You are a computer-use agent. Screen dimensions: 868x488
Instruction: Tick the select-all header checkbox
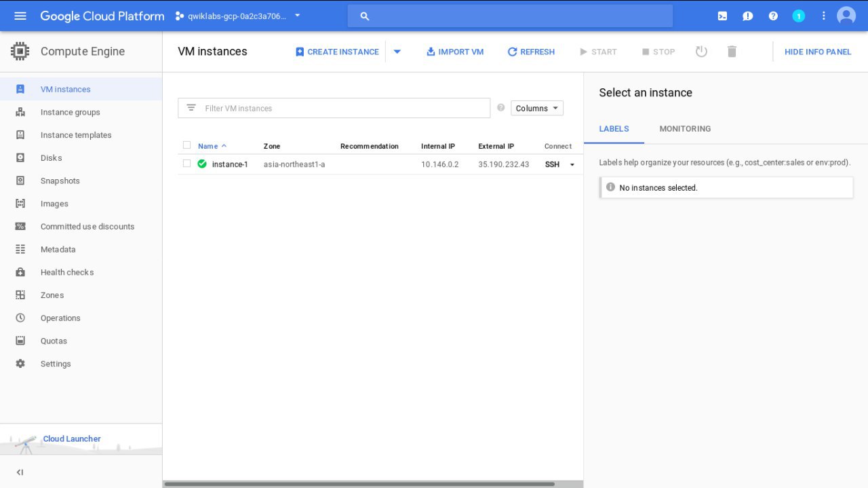187,145
